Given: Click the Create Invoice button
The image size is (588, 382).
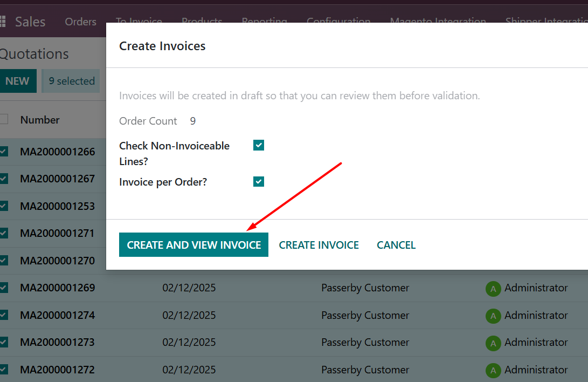Looking at the screenshot, I should coord(319,245).
